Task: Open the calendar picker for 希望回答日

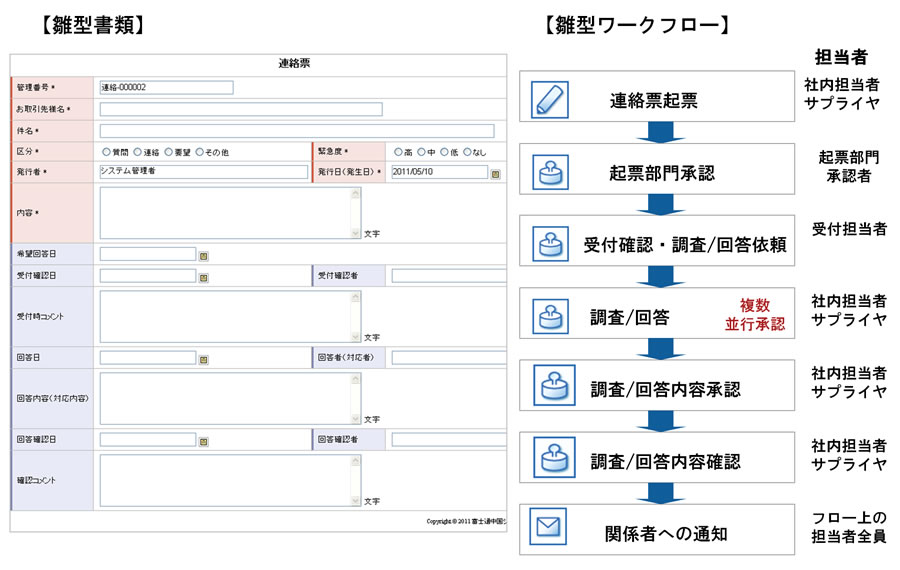Action: point(204,256)
